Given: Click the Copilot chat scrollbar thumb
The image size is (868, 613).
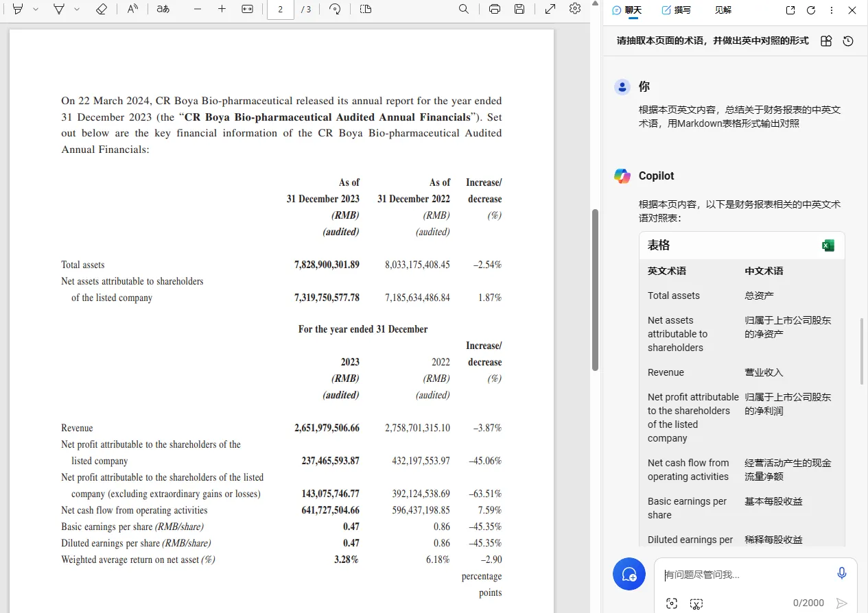Looking at the screenshot, I should click(863, 351).
